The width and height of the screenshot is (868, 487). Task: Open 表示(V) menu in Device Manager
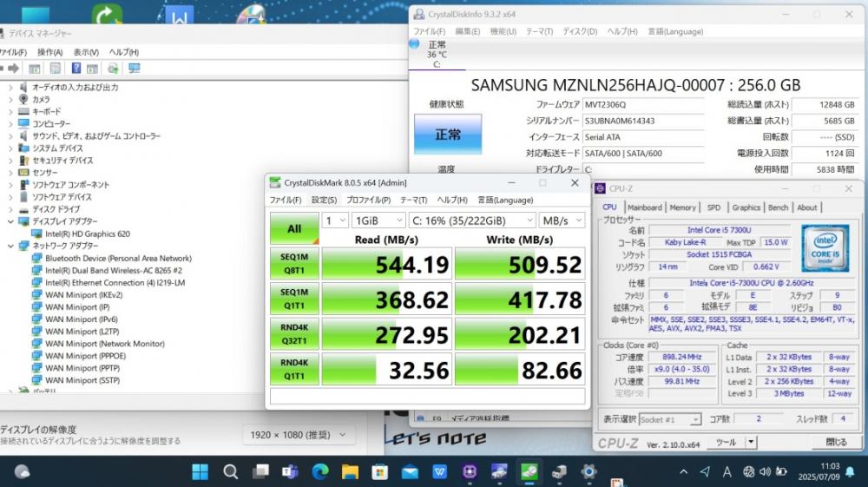click(86, 52)
